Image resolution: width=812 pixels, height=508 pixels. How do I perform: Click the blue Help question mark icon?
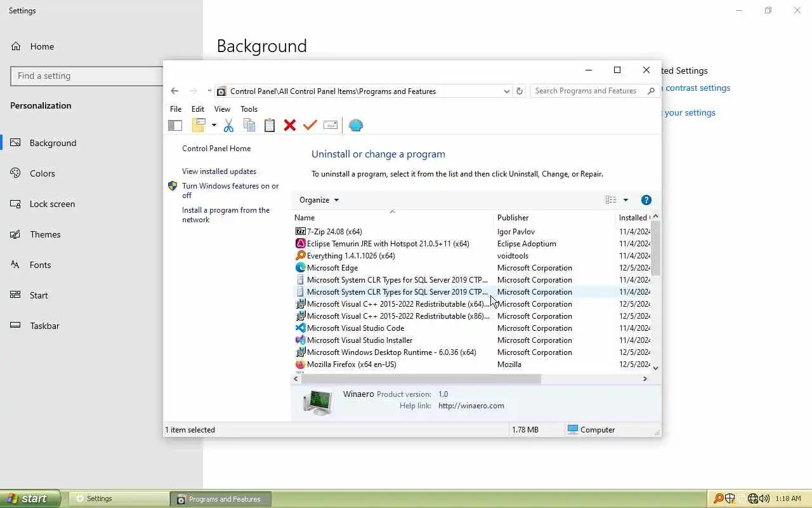(x=646, y=200)
